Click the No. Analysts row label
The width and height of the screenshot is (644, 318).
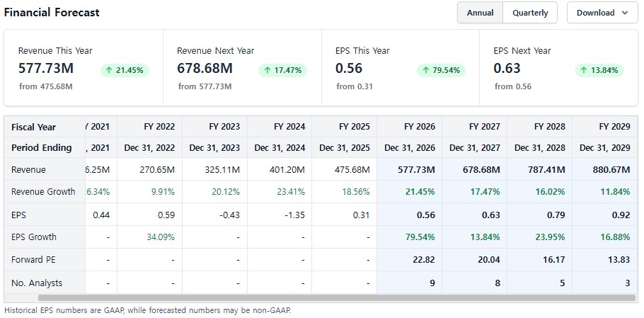[x=37, y=283]
